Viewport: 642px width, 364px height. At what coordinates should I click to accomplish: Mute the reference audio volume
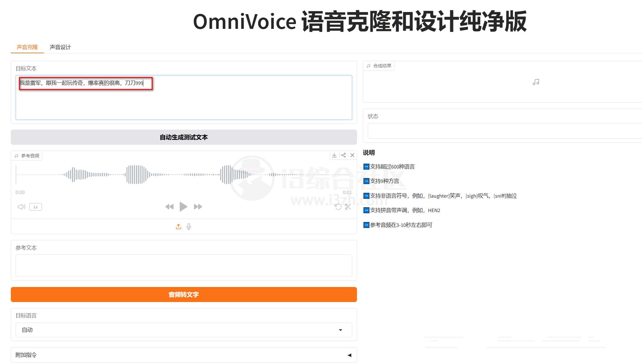(21, 207)
